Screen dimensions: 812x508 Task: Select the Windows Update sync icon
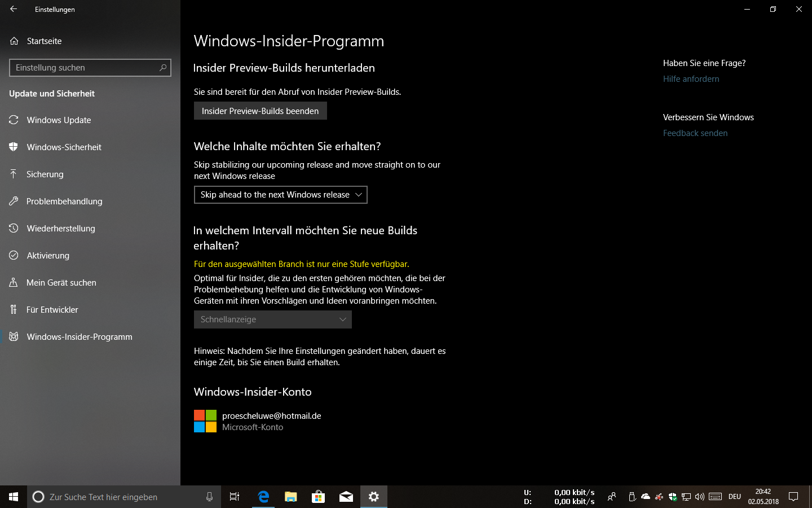14,120
